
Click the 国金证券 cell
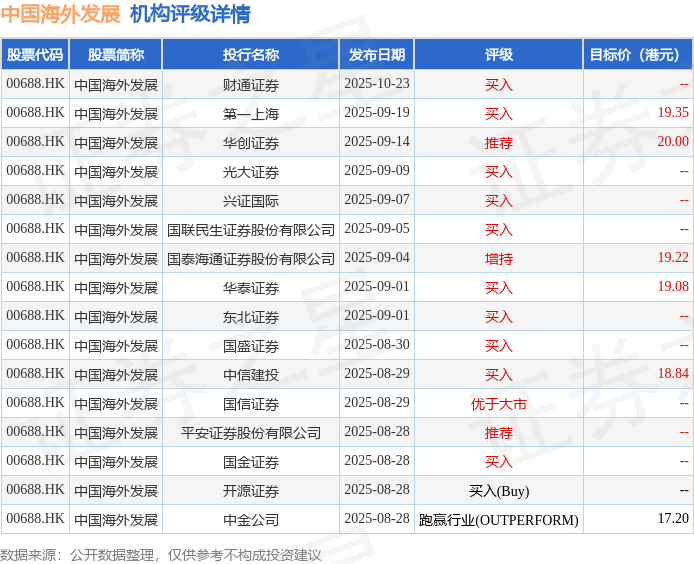(x=251, y=462)
